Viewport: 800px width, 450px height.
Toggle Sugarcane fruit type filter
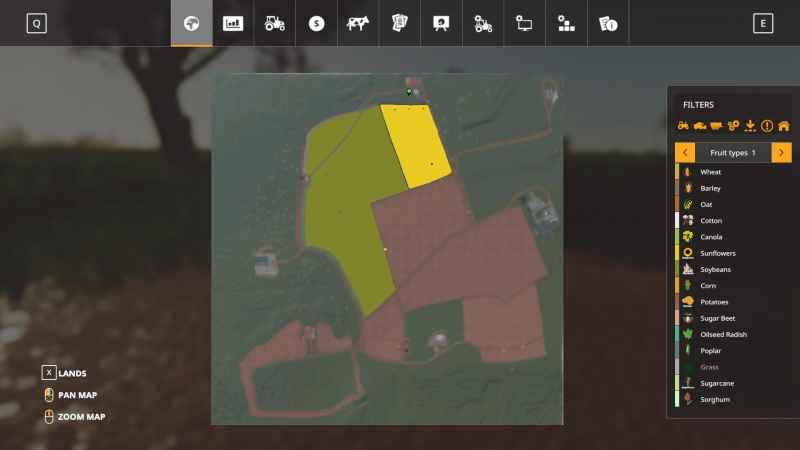[x=733, y=383]
